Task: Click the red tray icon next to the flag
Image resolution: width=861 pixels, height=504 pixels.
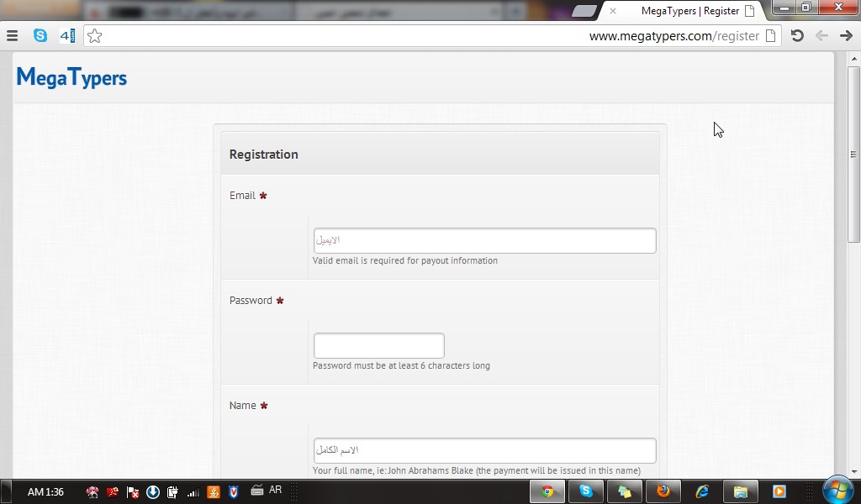Action: click(113, 492)
